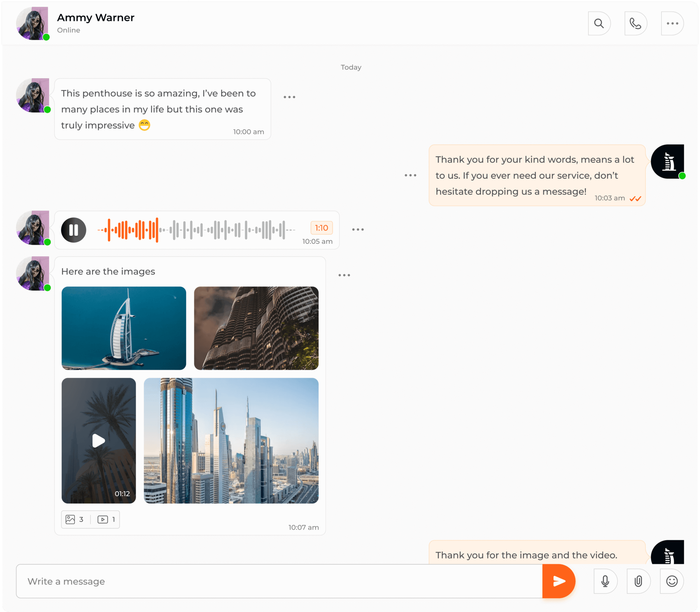Click the 'Online' status text
This screenshot has width=700, height=612.
click(69, 30)
